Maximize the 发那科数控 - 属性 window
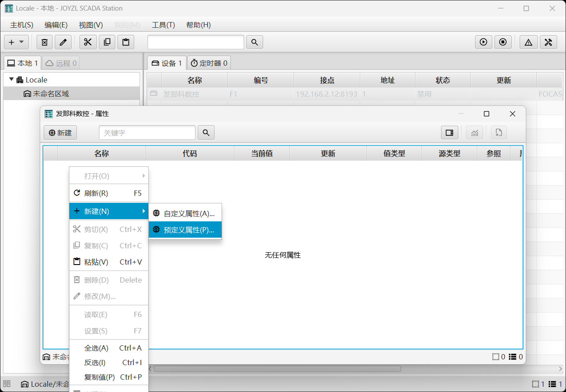The height and width of the screenshot is (392, 566). click(487, 114)
